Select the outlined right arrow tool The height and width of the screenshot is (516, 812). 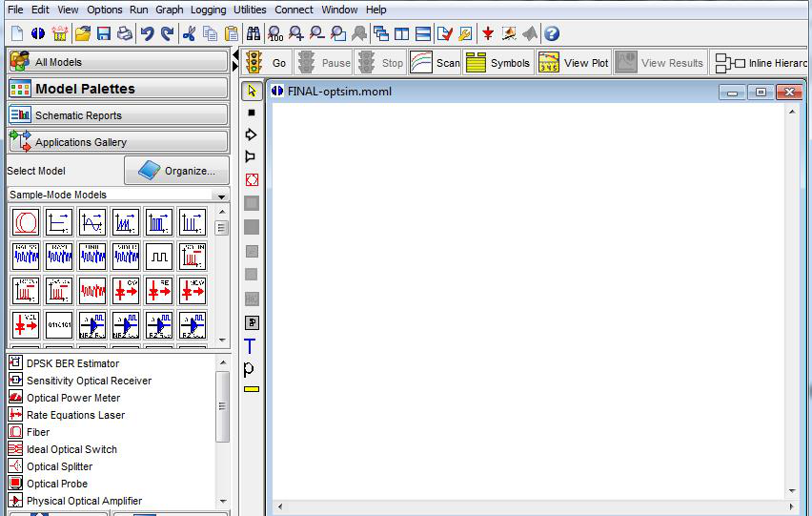pyautogui.click(x=251, y=134)
